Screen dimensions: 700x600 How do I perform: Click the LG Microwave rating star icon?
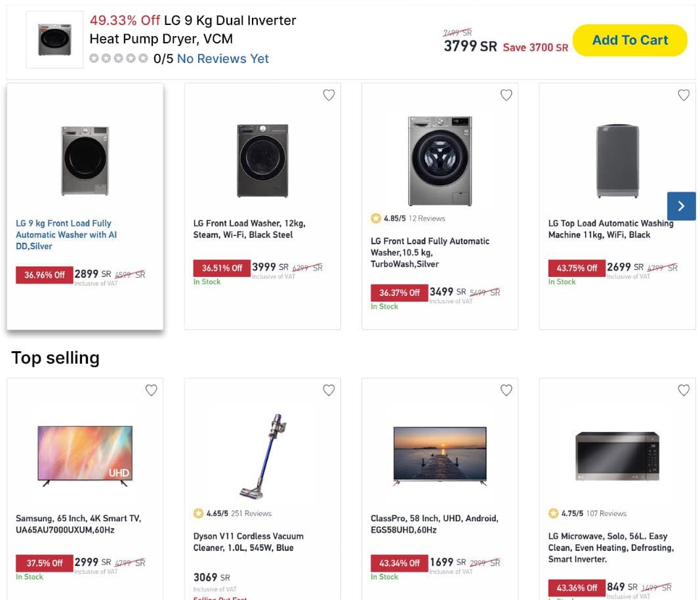[x=553, y=513]
